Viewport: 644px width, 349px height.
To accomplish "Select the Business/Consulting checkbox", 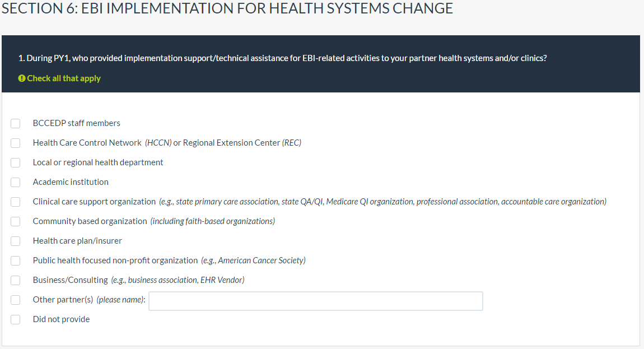I will pos(16,280).
